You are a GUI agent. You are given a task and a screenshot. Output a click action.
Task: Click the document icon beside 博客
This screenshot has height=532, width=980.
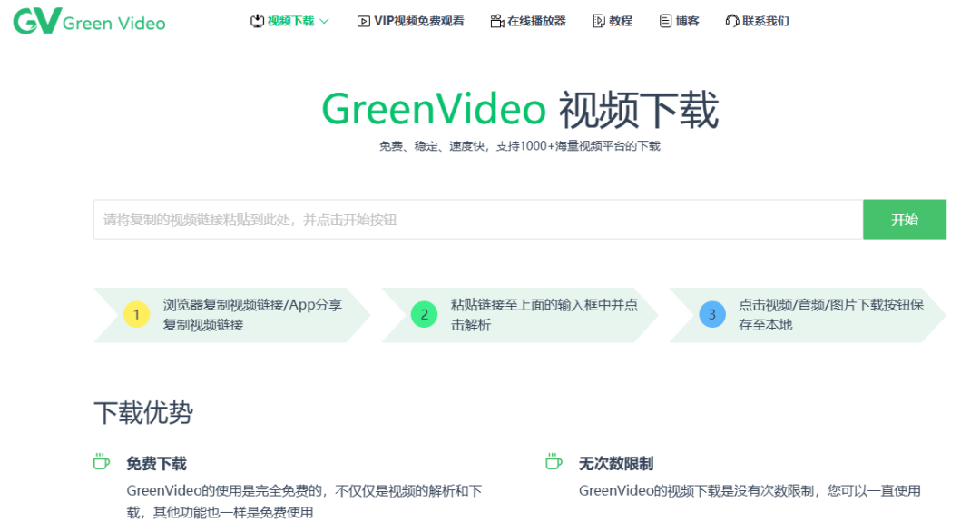click(666, 21)
